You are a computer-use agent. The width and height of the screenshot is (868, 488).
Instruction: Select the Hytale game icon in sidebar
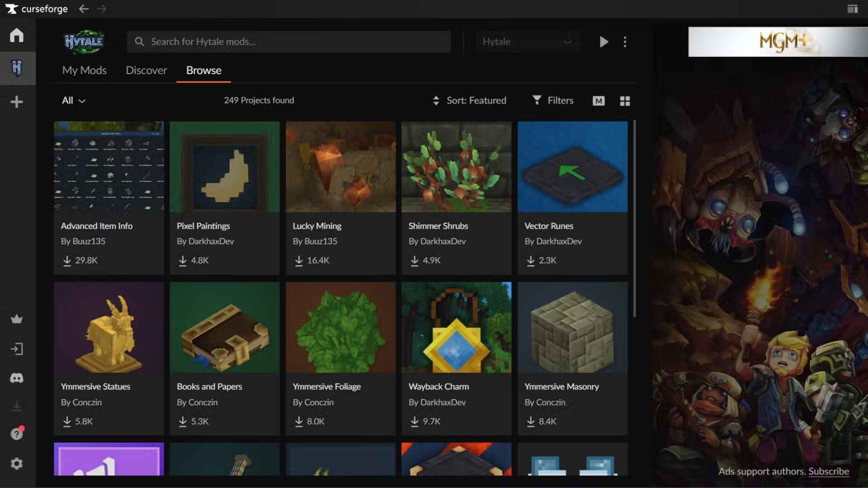tap(17, 68)
